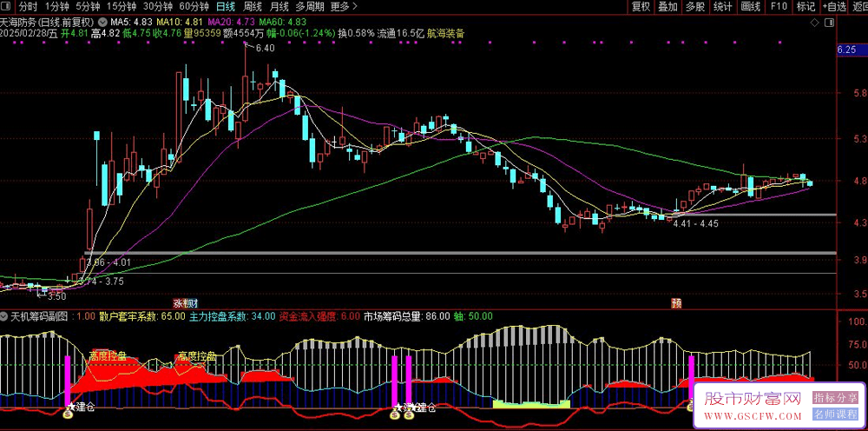Click the MA5: 4.83 indicator value
This screenshot has height=431, width=868.
pyautogui.click(x=131, y=23)
